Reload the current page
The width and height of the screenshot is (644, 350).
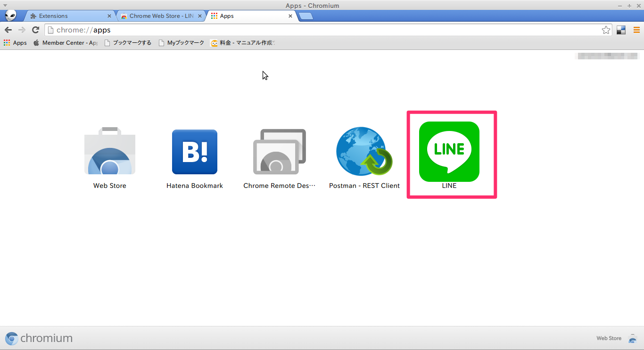tap(35, 30)
